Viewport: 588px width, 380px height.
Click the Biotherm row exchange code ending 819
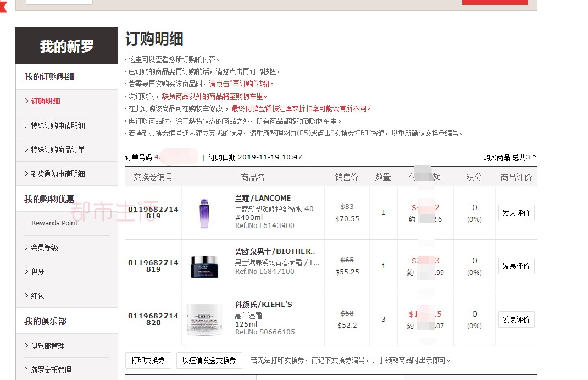(153, 266)
